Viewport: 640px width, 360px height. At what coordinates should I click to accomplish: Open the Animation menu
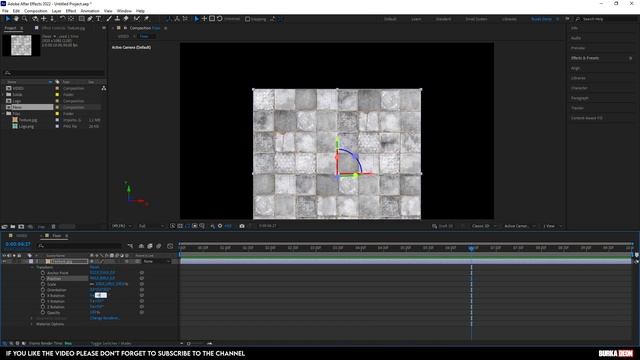click(90, 11)
